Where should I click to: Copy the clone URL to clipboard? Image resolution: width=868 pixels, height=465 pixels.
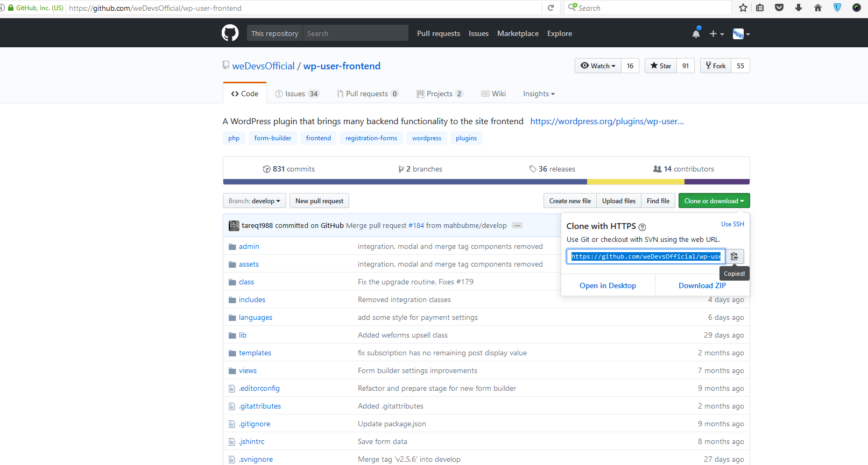pos(735,256)
